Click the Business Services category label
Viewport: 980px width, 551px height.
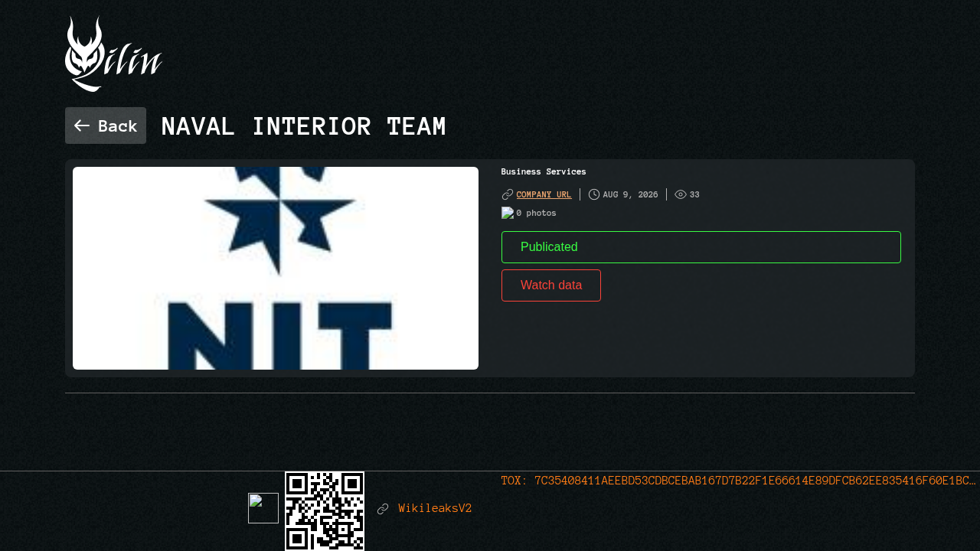tap(544, 171)
